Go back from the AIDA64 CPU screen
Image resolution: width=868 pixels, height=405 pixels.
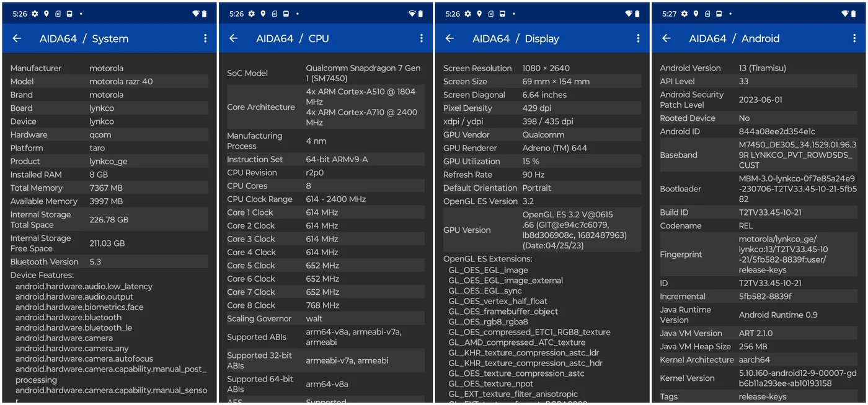233,38
